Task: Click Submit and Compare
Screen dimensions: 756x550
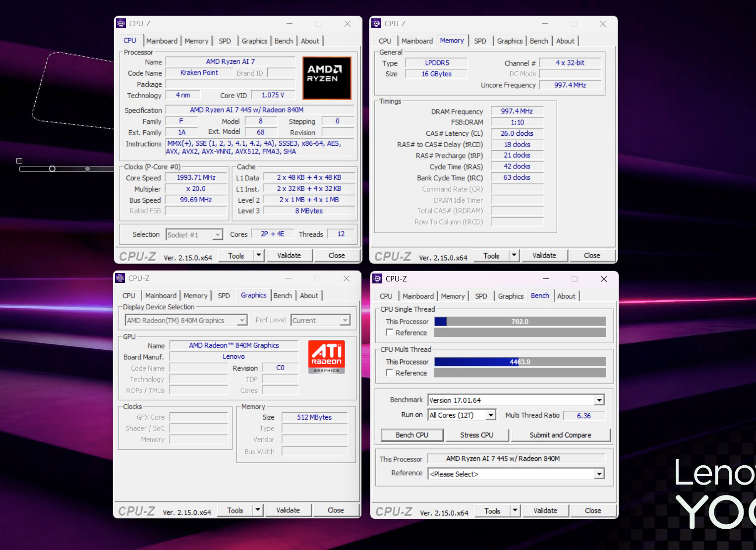Action: click(x=560, y=435)
